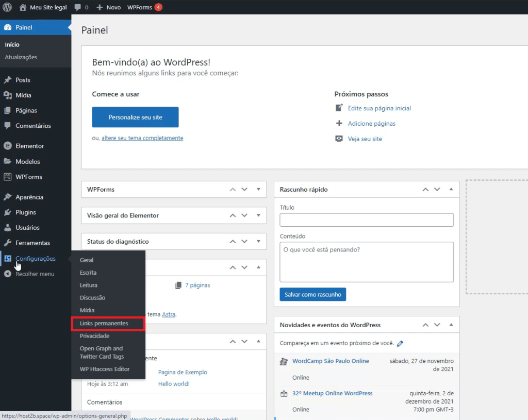
Task: Open the Astra theme link
Action: 169,314
